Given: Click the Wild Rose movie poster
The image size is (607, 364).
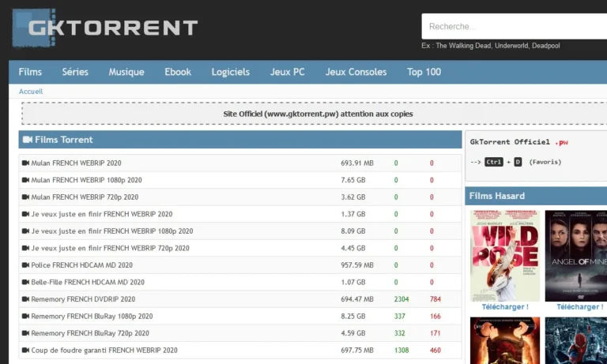Looking at the screenshot, I should click(x=504, y=255).
